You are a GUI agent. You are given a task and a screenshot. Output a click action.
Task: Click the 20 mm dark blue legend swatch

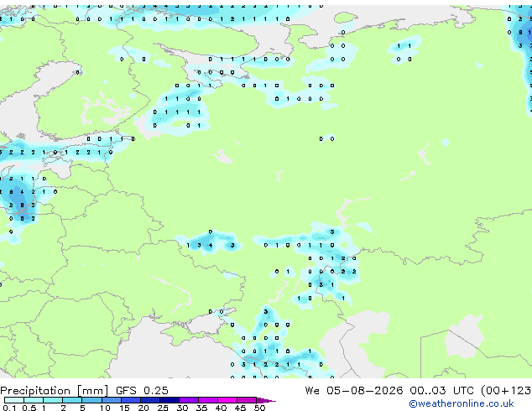(149, 400)
